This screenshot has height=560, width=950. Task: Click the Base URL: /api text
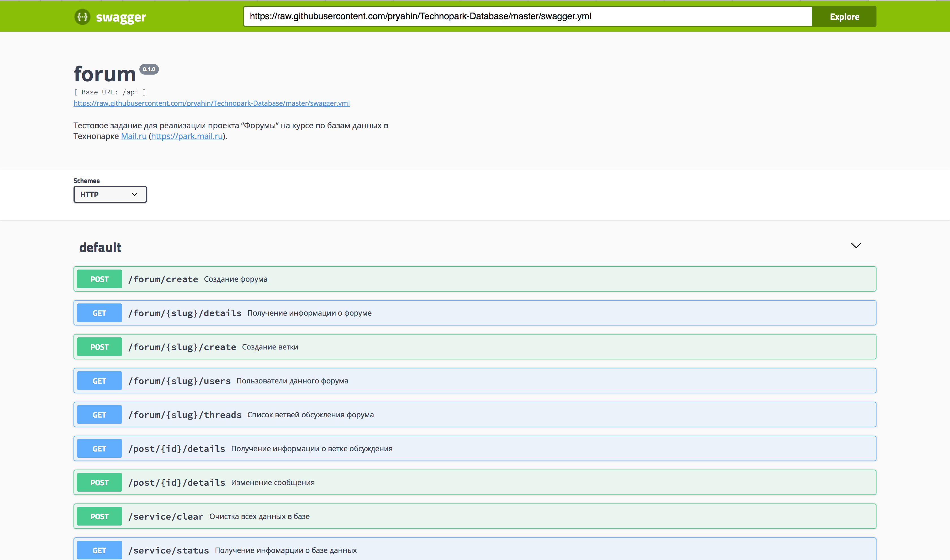110,92
